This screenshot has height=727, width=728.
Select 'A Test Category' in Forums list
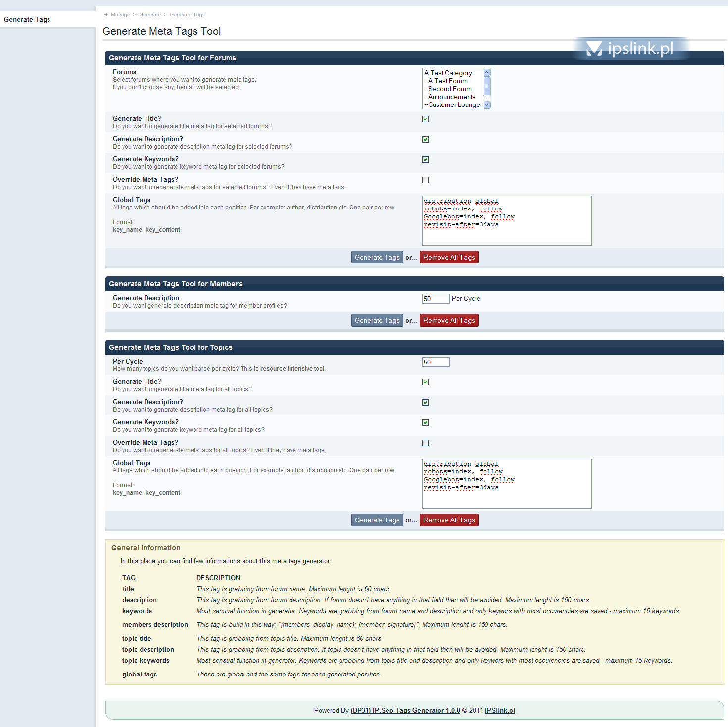coord(448,73)
